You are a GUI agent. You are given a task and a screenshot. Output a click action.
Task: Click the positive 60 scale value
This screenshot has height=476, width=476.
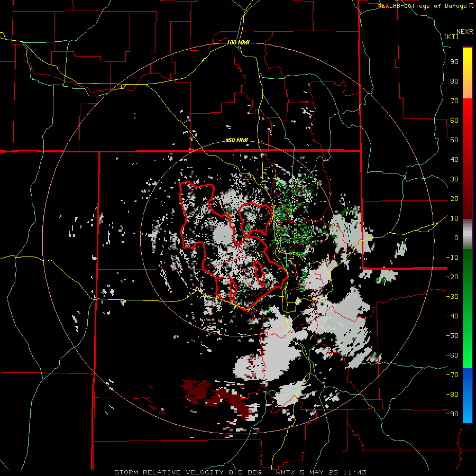point(454,121)
